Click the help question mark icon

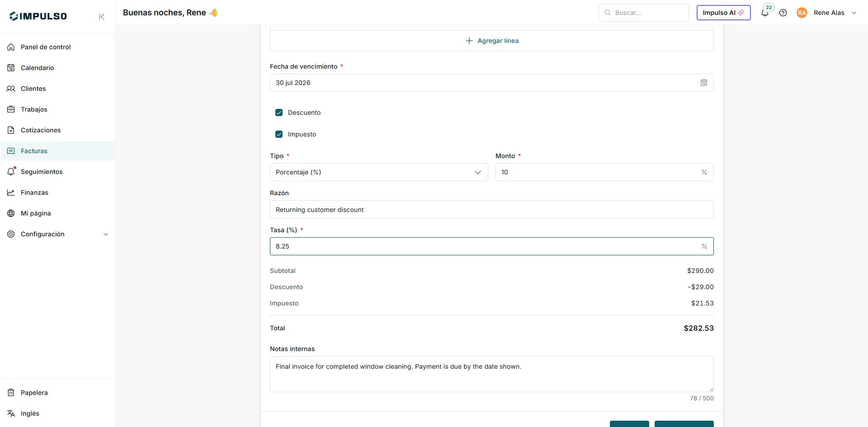click(x=783, y=13)
